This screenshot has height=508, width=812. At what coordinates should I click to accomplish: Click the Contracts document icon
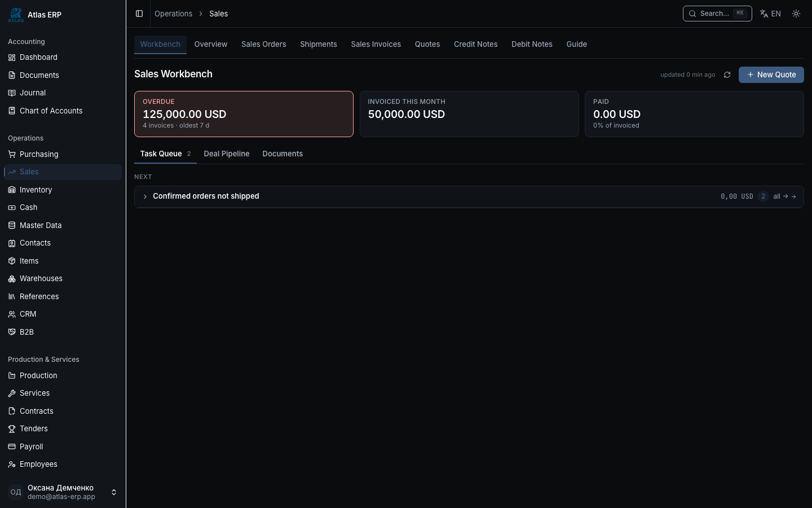[x=12, y=411]
